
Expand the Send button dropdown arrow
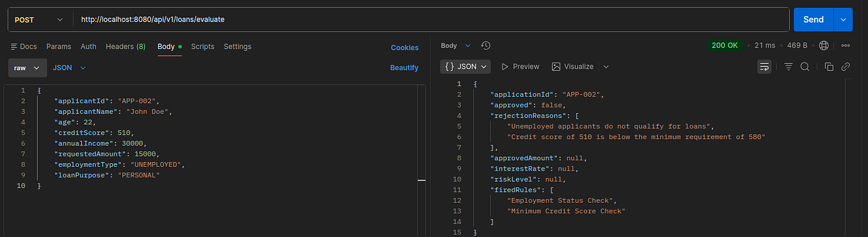(843, 19)
